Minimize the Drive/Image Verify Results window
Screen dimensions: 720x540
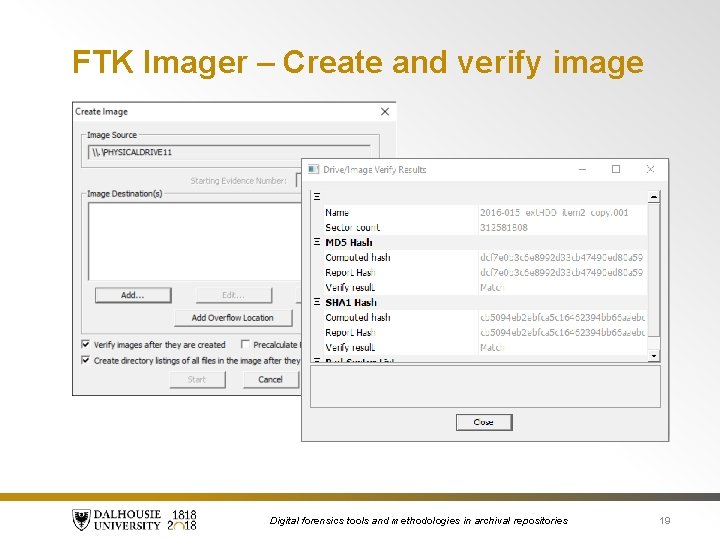(582, 169)
